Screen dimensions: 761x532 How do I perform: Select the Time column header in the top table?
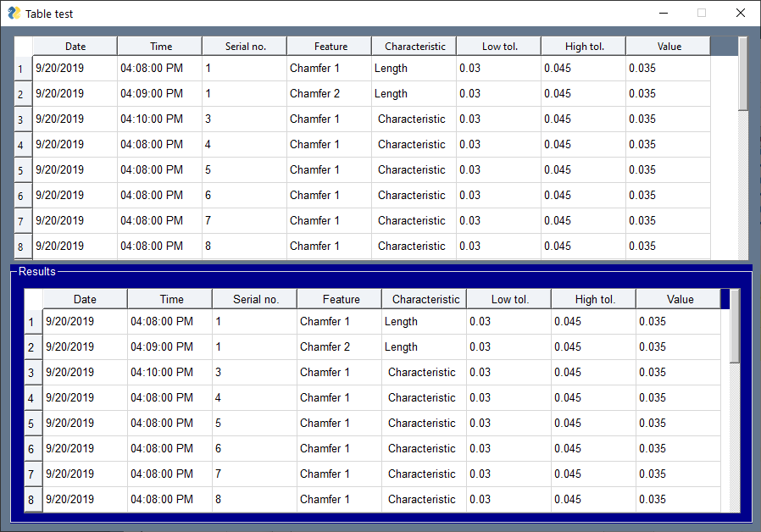[159, 46]
